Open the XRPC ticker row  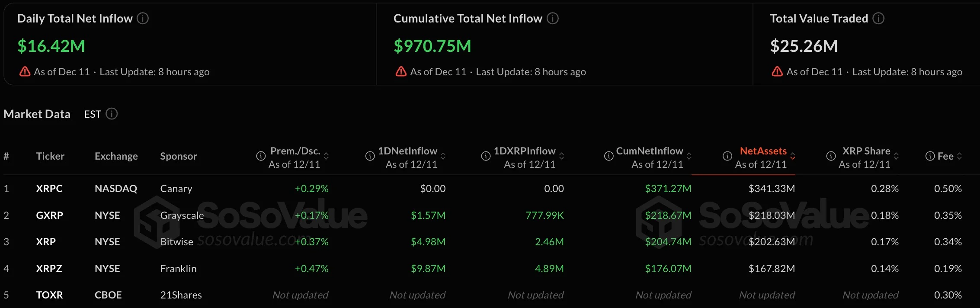[x=49, y=189]
